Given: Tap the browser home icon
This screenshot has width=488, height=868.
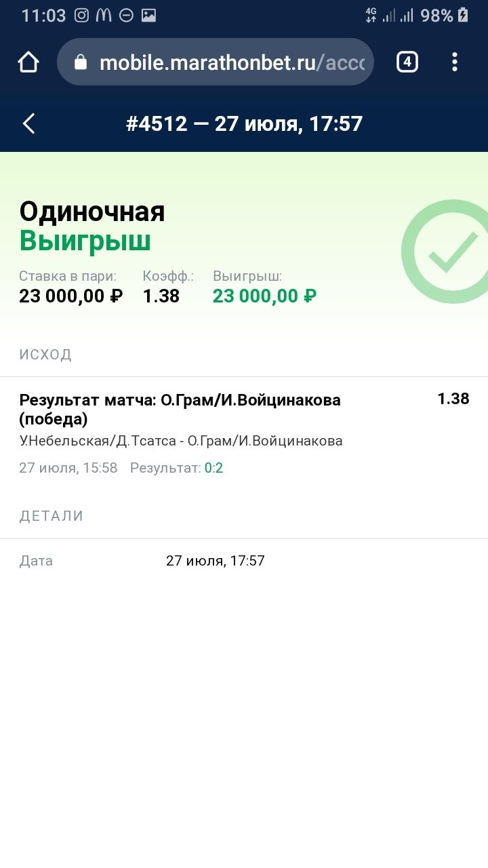Looking at the screenshot, I should pos(28,62).
